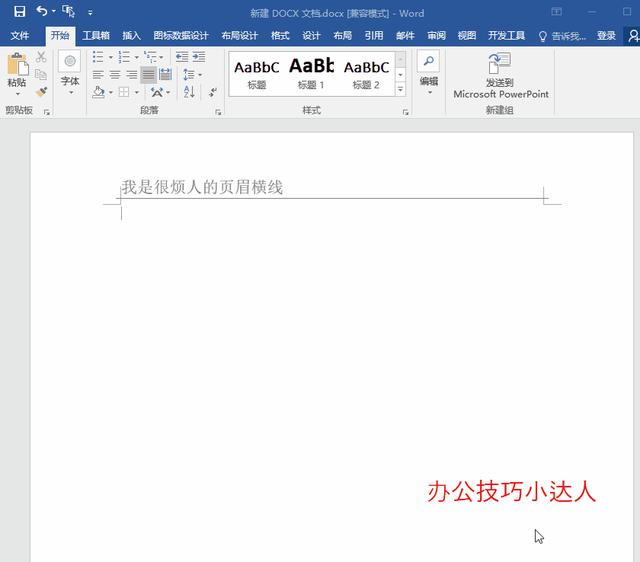Click the Multilevel list icon
Image resolution: width=640 pixels, height=562 pixels.
click(151, 57)
